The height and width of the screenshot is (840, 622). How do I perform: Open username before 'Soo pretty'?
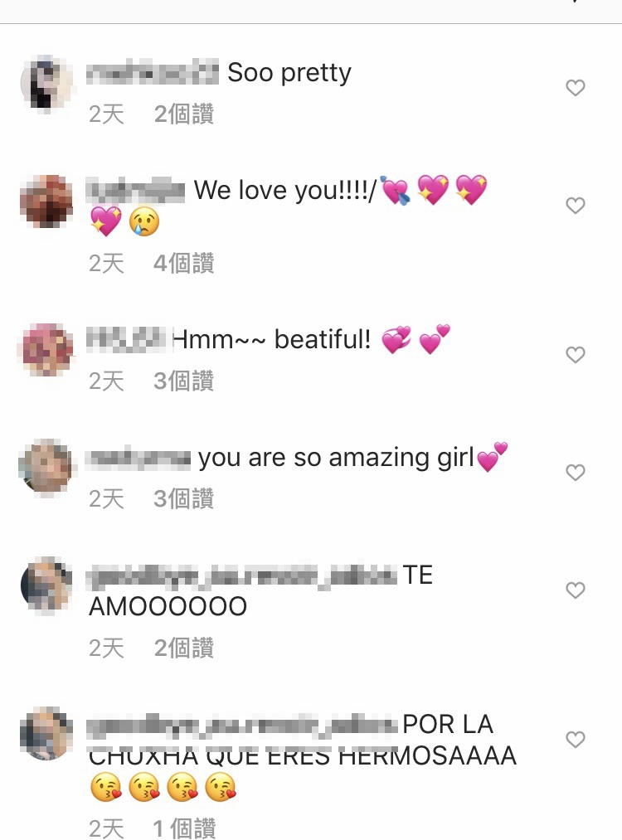tap(153, 72)
